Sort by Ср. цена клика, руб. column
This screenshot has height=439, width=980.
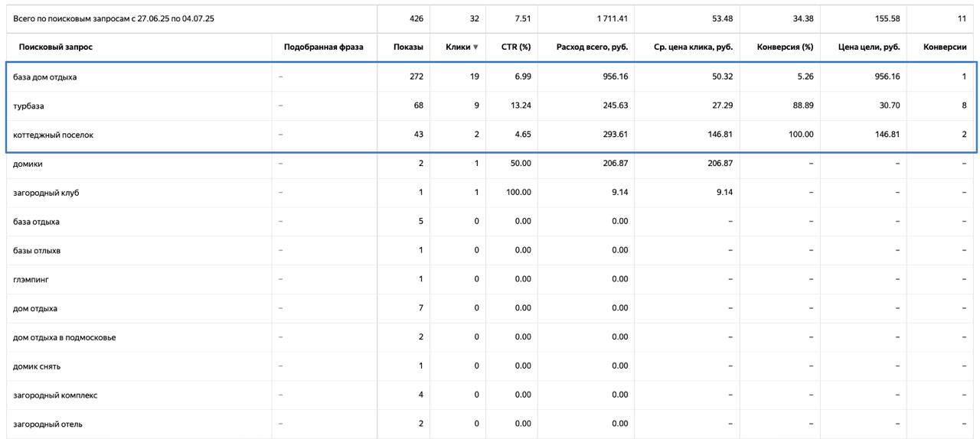coord(693,47)
